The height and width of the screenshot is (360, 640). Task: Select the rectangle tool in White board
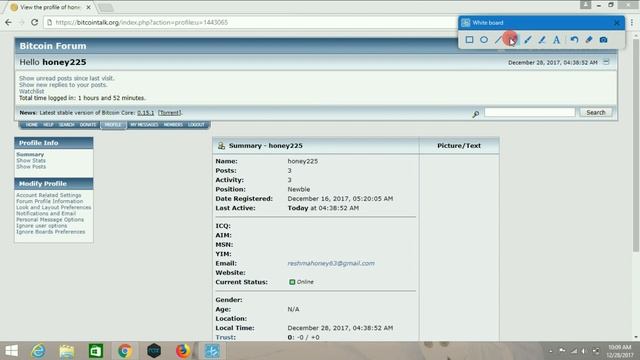pyautogui.click(x=469, y=40)
